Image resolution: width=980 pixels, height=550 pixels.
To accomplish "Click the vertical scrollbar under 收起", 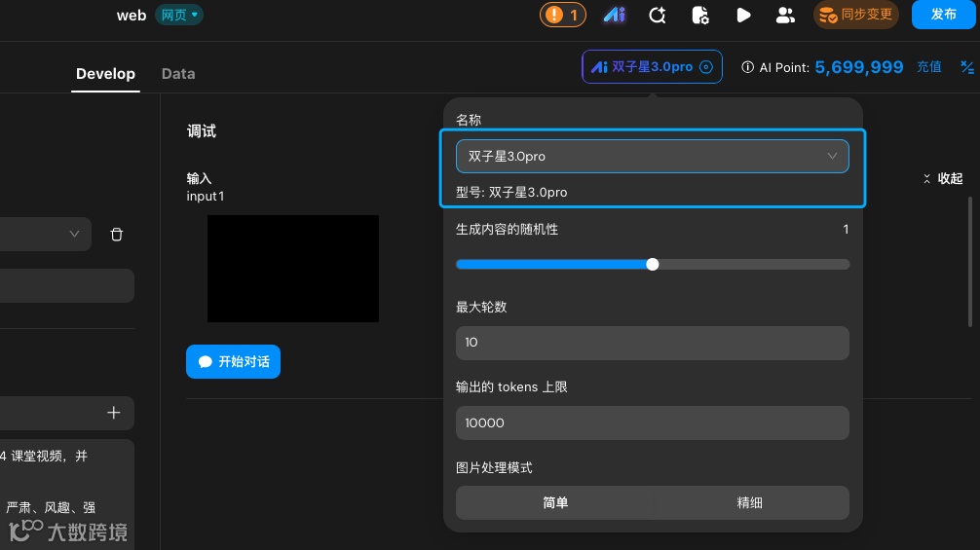I will pos(970,262).
